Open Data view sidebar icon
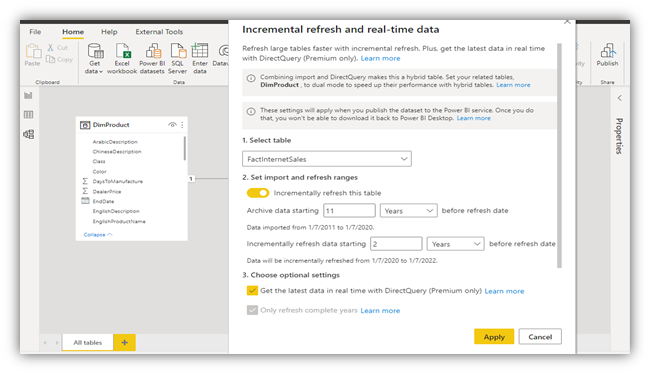 28,114
